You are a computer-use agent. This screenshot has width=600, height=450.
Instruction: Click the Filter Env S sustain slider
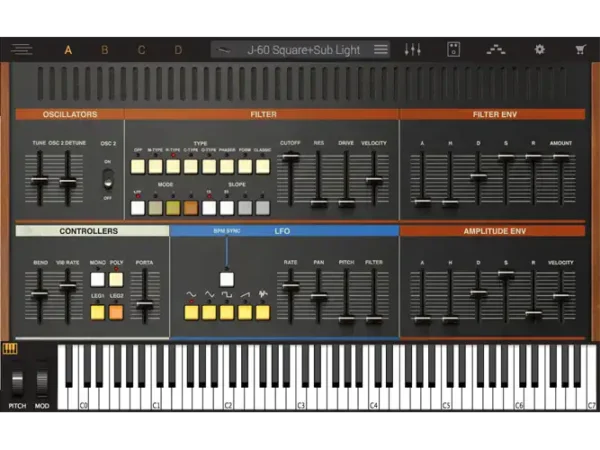pyautogui.click(x=506, y=157)
